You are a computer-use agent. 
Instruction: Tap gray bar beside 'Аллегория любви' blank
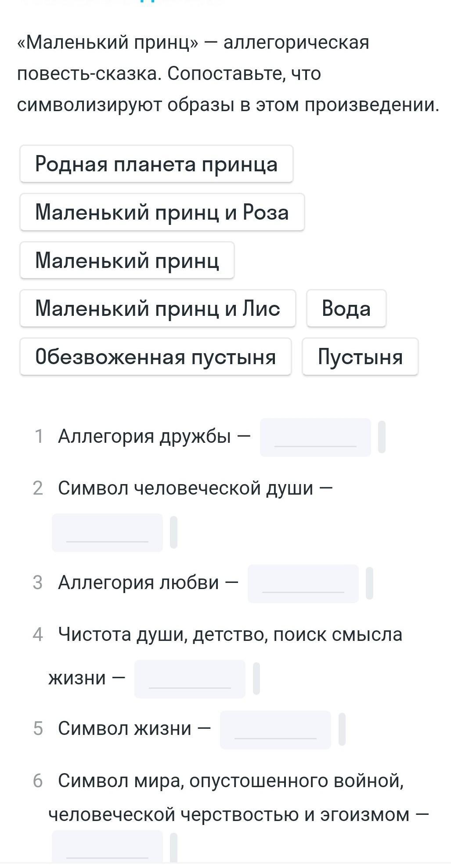pyautogui.click(x=369, y=583)
